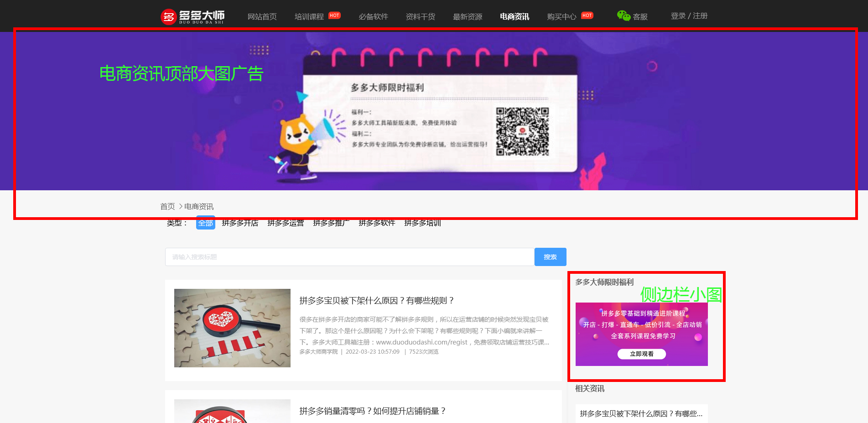The height and width of the screenshot is (423, 868).
Task: Filter by 拼多多软件
Action: click(x=377, y=223)
